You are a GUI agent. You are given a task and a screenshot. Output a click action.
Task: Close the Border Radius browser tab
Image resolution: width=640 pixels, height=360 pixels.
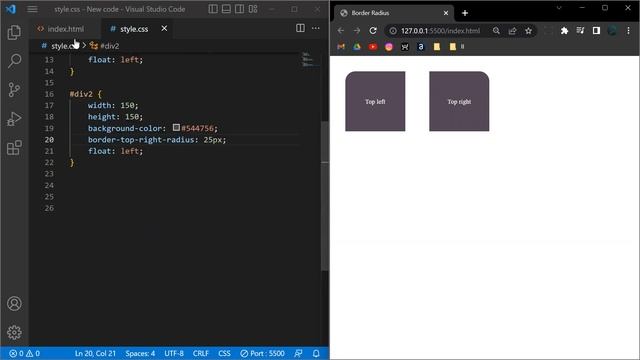[x=446, y=13]
